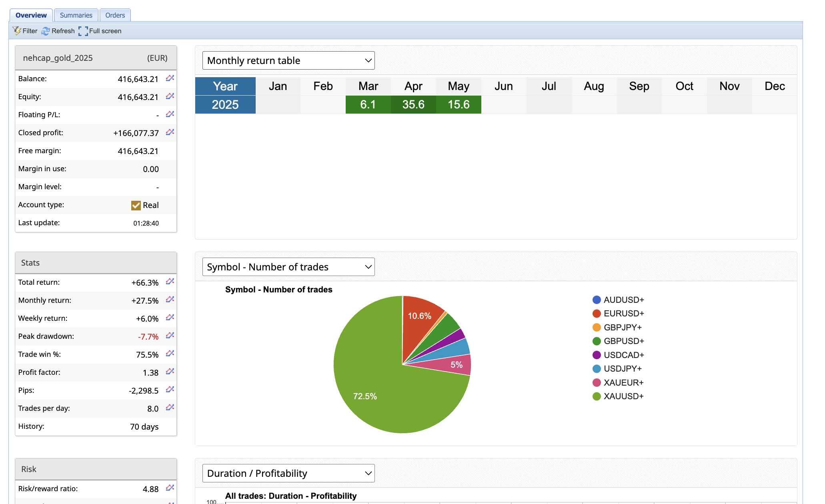This screenshot has height=504, width=825.
Task: Click the Filter funnel icon
Action: (x=17, y=31)
